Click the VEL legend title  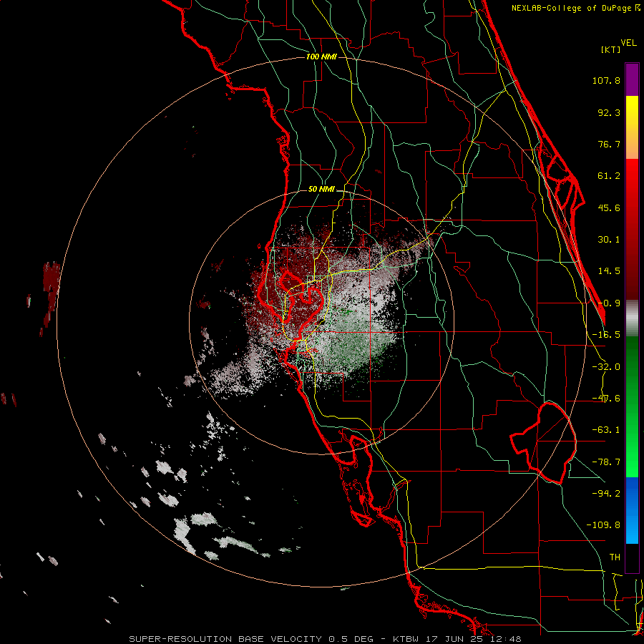[x=628, y=43]
